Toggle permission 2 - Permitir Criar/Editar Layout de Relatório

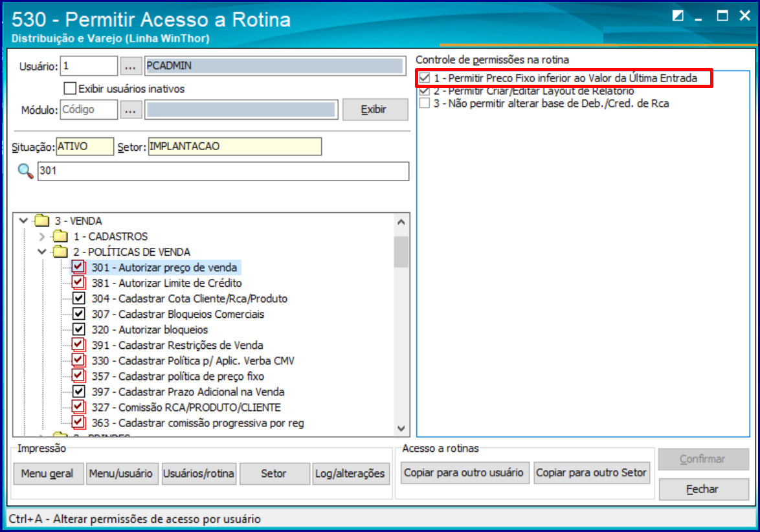coord(425,91)
